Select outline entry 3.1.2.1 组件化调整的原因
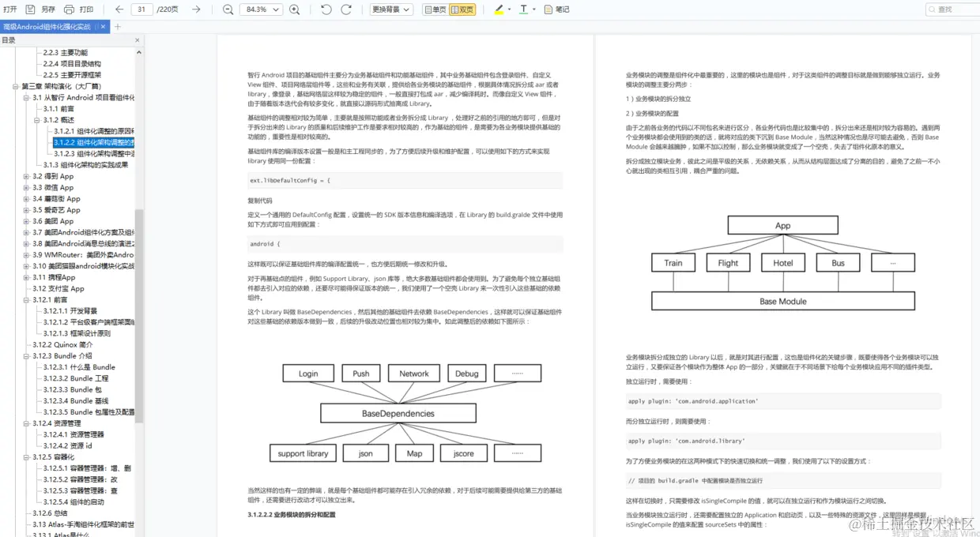 [94, 131]
